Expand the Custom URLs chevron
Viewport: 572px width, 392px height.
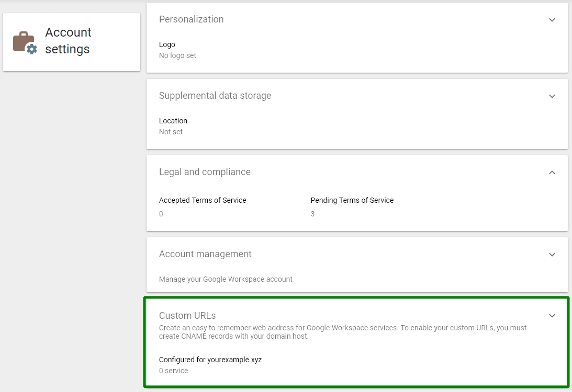pyautogui.click(x=552, y=316)
